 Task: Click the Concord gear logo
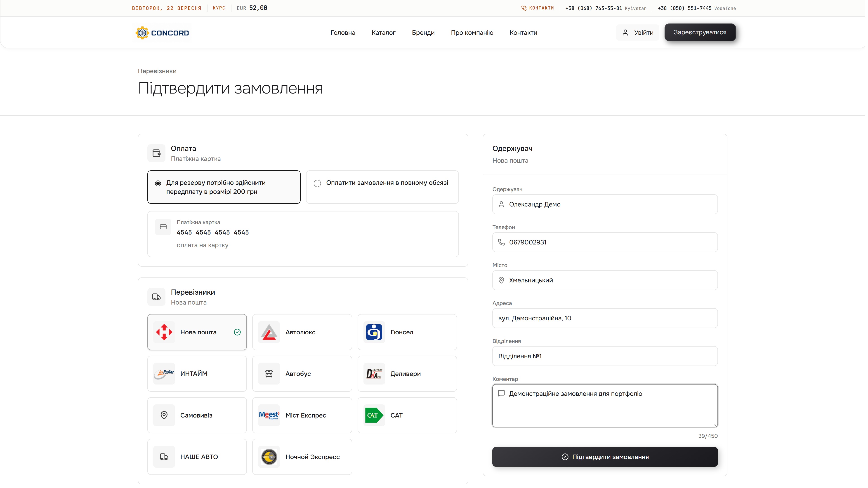143,33
